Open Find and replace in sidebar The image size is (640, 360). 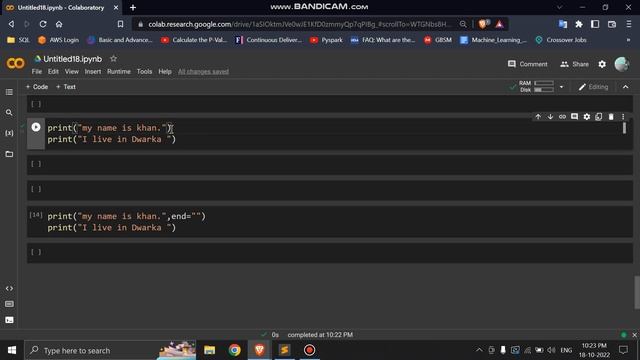9,113
